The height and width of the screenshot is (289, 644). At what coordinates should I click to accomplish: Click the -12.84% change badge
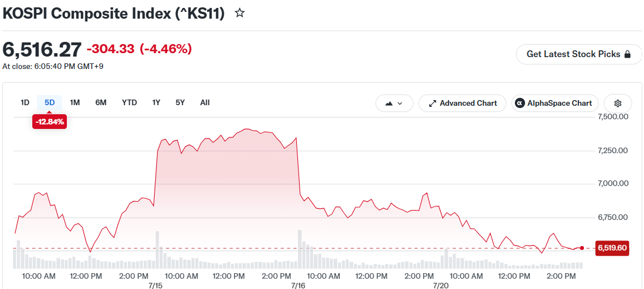click(49, 122)
